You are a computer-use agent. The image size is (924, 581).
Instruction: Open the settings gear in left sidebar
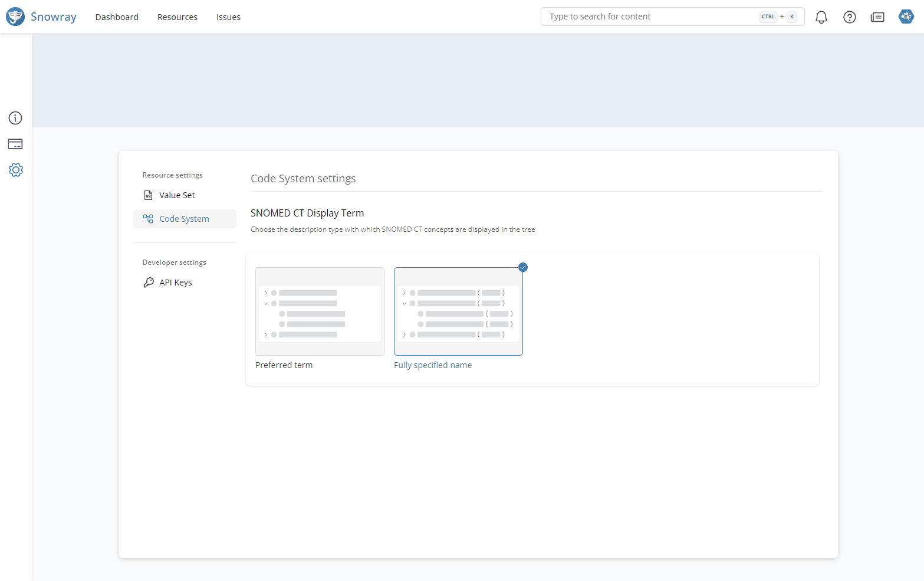15,170
